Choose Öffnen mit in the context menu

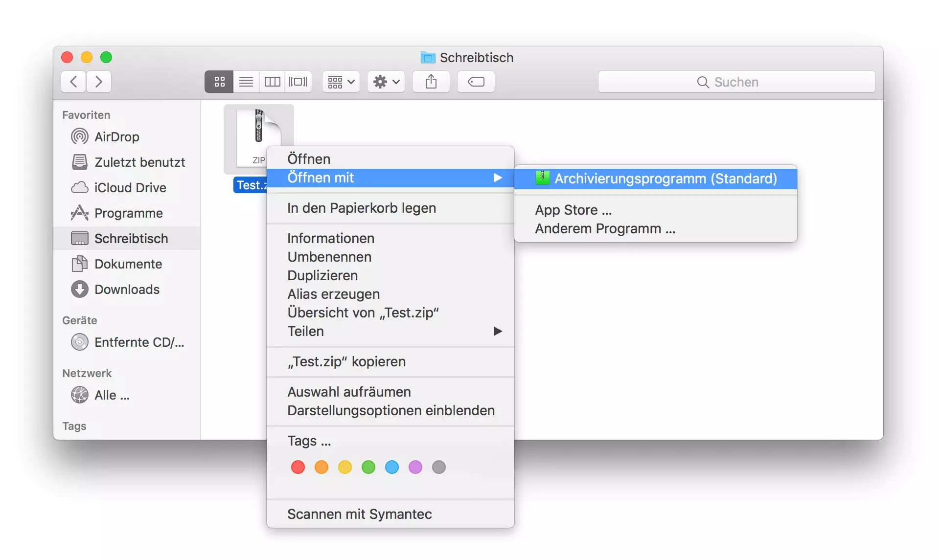390,178
